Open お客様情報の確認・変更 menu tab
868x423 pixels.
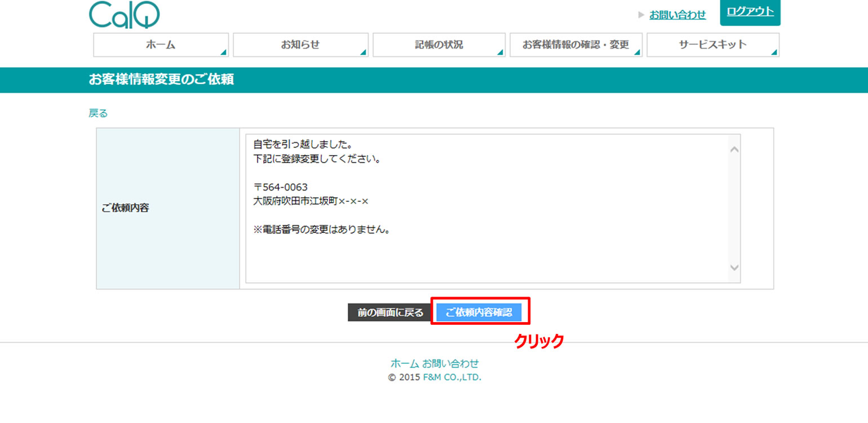(x=576, y=45)
